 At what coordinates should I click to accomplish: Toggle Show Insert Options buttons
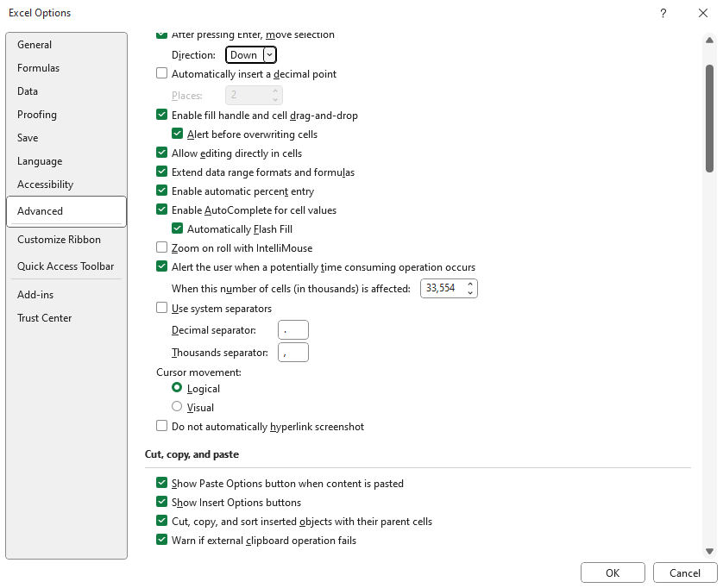point(161,502)
